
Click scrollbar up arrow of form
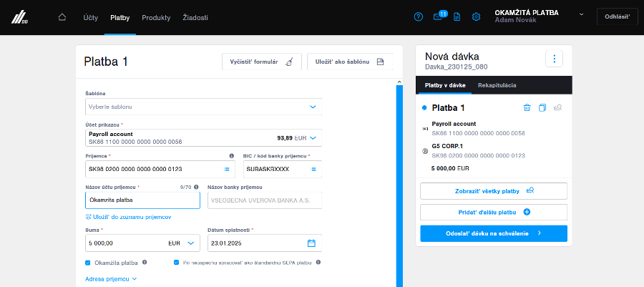pyautogui.click(x=399, y=82)
